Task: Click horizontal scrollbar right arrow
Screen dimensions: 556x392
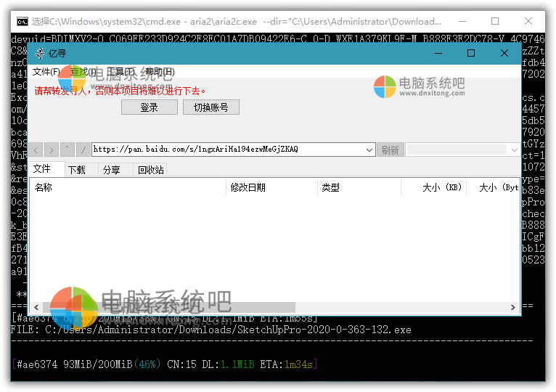Action: point(512,307)
